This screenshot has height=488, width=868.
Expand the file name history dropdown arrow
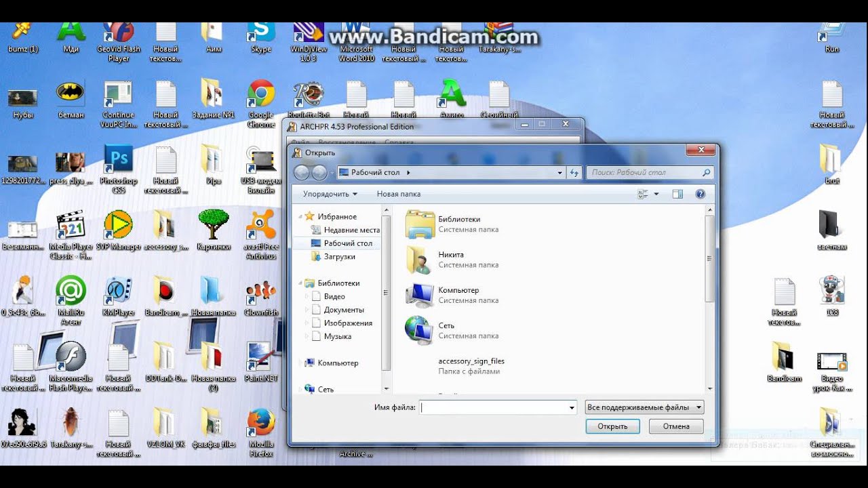coord(572,407)
